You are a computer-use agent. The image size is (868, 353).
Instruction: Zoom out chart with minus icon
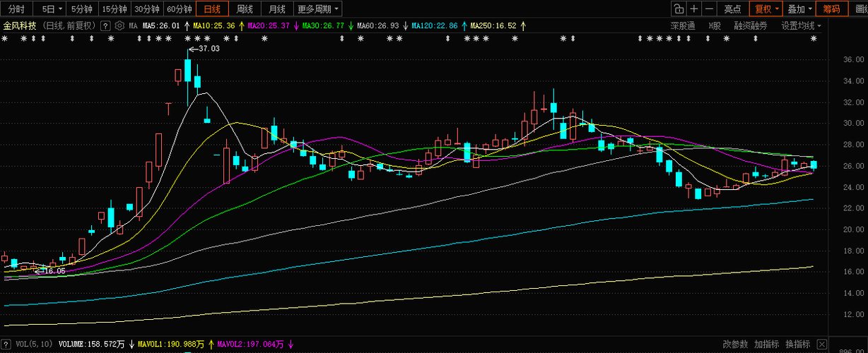[709, 9]
